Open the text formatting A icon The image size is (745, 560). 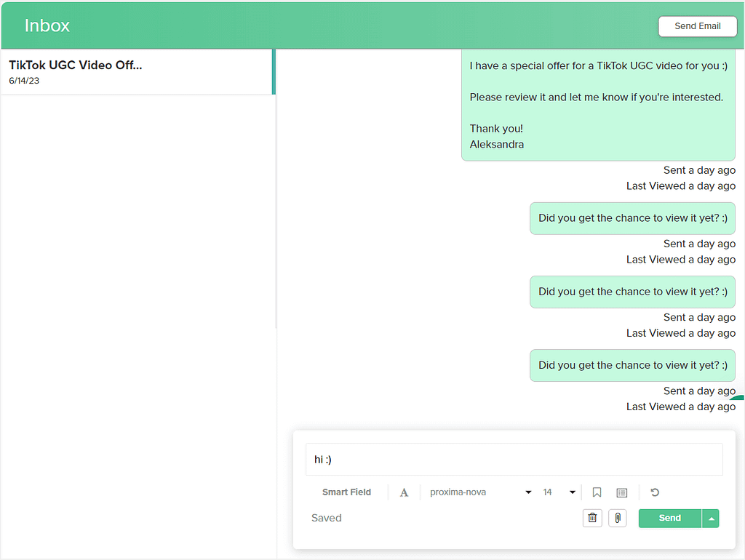click(404, 492)
